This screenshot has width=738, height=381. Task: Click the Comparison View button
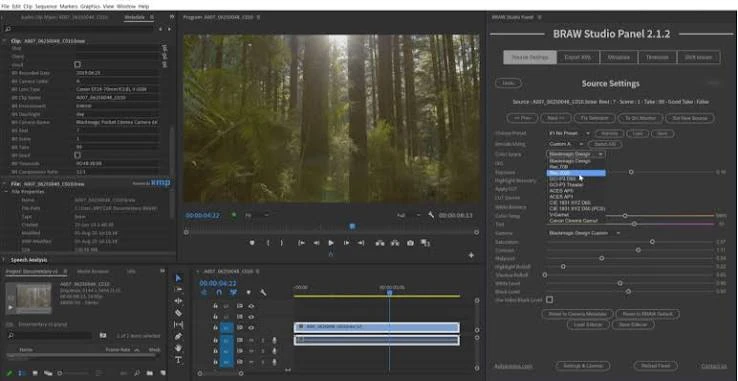point(425,243)
